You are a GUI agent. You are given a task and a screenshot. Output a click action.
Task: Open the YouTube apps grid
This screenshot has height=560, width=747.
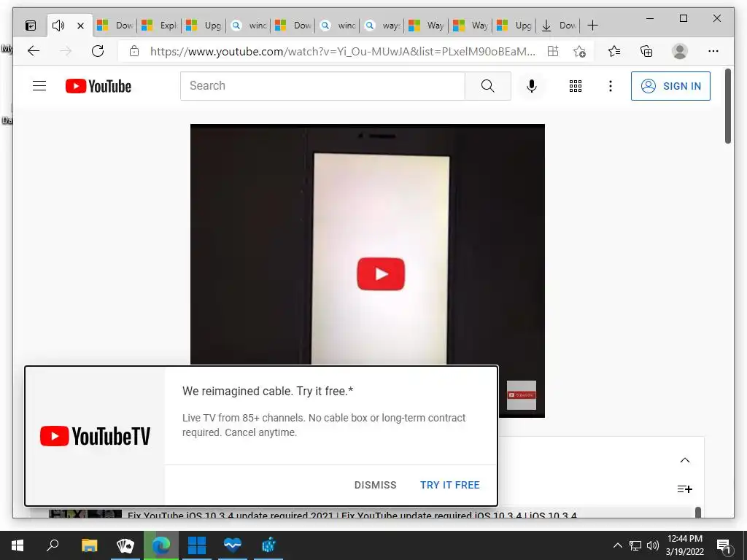[x=576, y=86]
